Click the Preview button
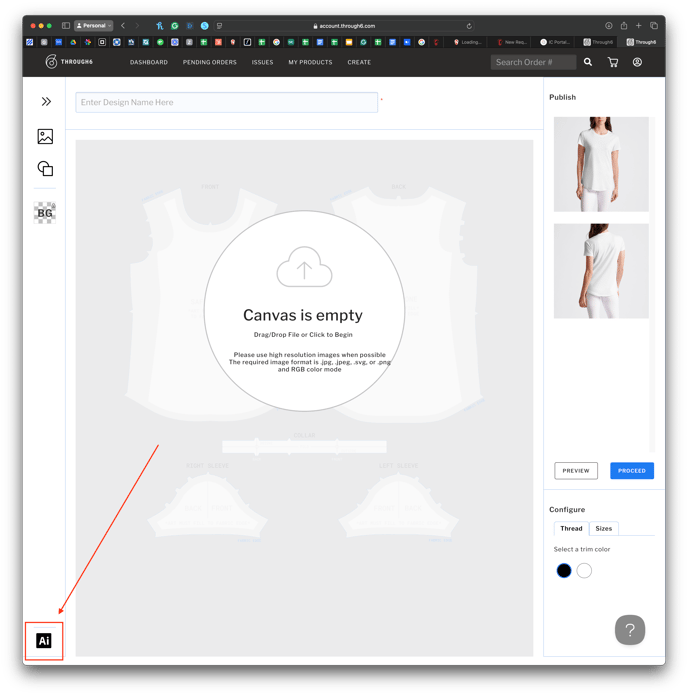The height and width of the screenshot is (695, 688). [x=576, y=470]
